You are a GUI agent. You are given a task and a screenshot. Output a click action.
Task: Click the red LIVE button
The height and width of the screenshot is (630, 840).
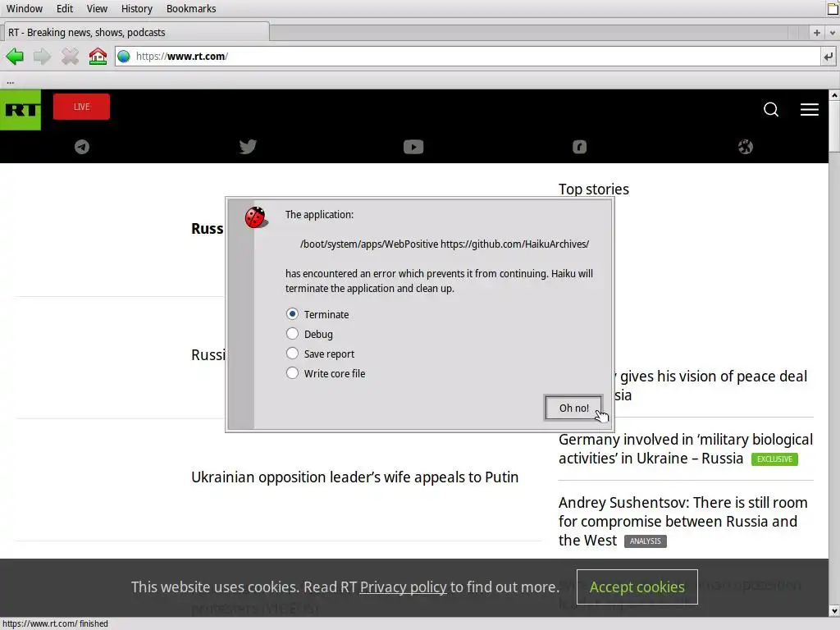[x=81, y=107]
